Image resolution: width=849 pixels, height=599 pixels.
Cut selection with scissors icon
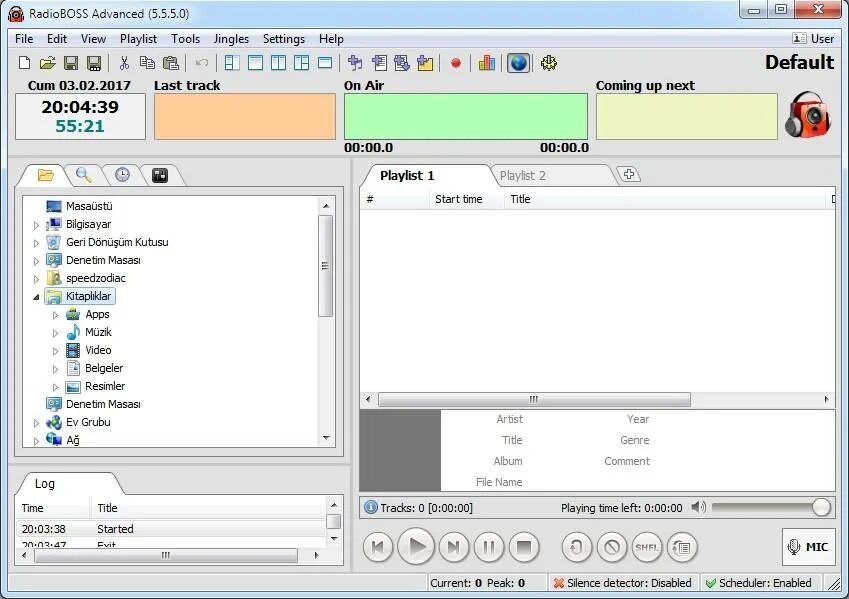tap(124, 63)
